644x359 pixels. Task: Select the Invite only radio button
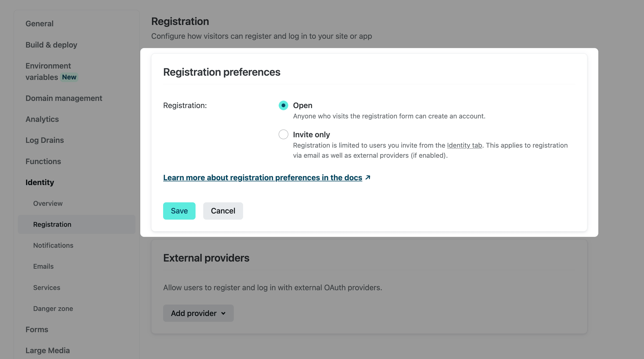click(x=283, y=134)
